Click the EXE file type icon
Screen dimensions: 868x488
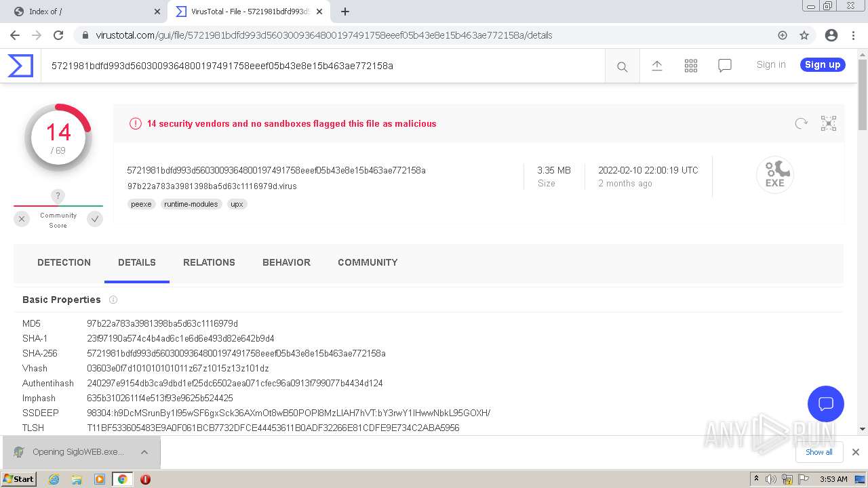(775, 175)
